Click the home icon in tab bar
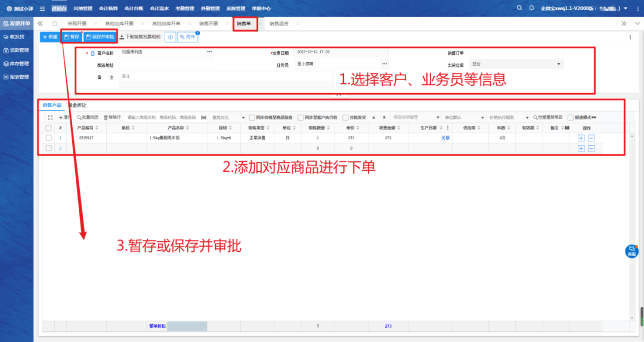 tap(55, 23)
